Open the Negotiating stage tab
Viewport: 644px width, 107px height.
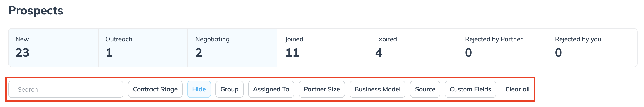click(x=232, y=47)
